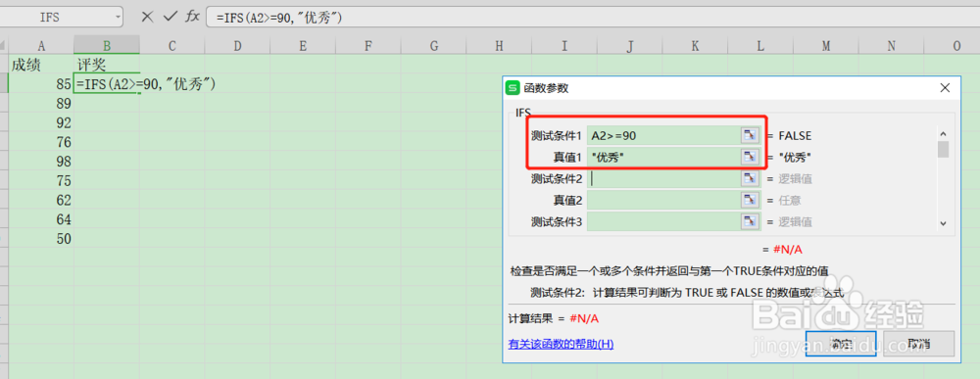Select column H header
980x379 pixels.
coord(499,45)
